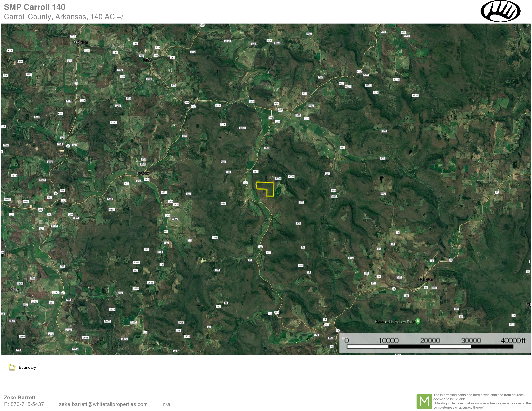Click the SMP Carroll 140 title
Image resolution: width=532 pixels, height=411 pixels.
[35, 7]
